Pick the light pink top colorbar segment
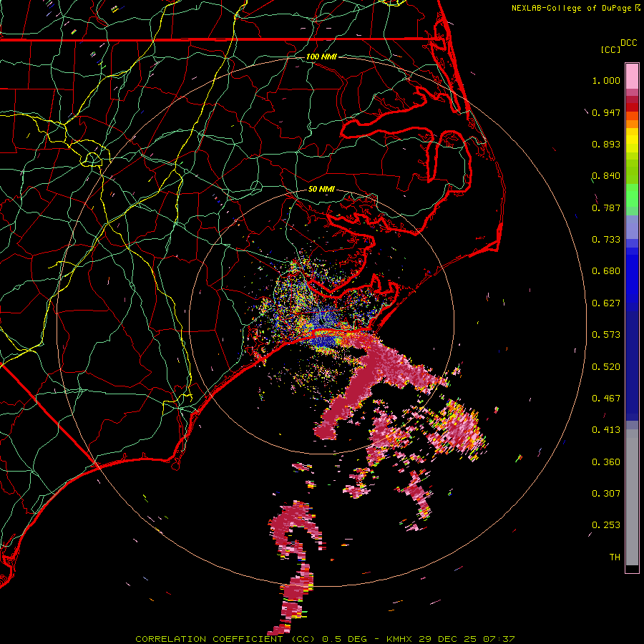644x644 pixels. (x=632, y=77)
